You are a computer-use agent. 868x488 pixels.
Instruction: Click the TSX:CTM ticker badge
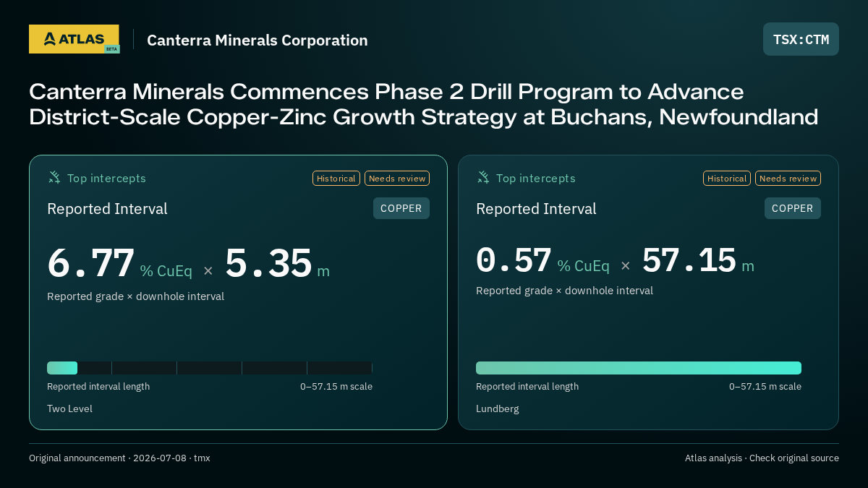pyautogui.click(x=801, y=39)
